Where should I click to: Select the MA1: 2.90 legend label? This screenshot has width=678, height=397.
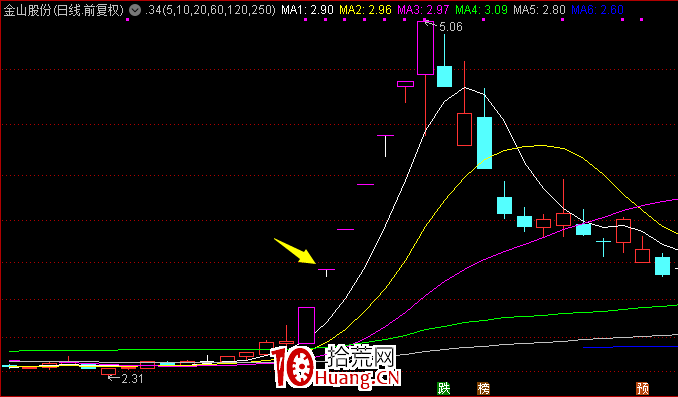(307, 10)
